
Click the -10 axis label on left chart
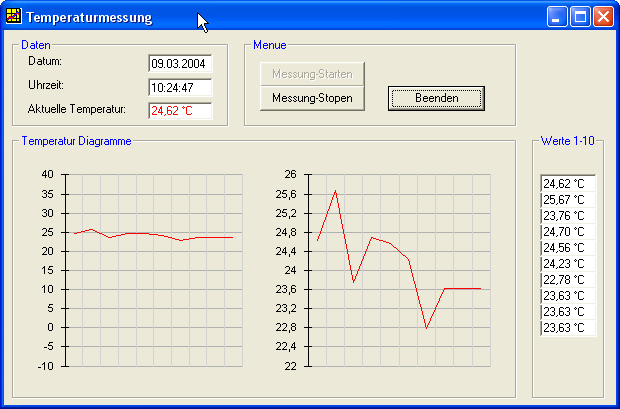click(x=45, y=366)
